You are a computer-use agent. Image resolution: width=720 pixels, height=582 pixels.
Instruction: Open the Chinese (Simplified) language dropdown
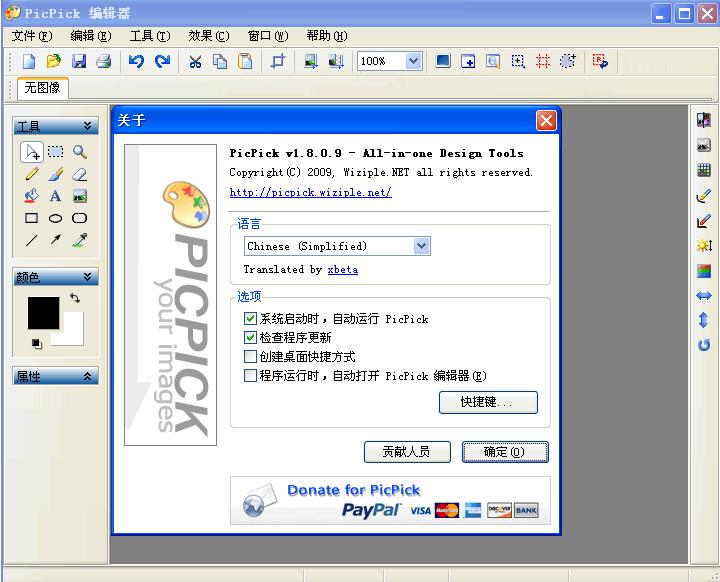pyautogui.click(x=422, y=246)
